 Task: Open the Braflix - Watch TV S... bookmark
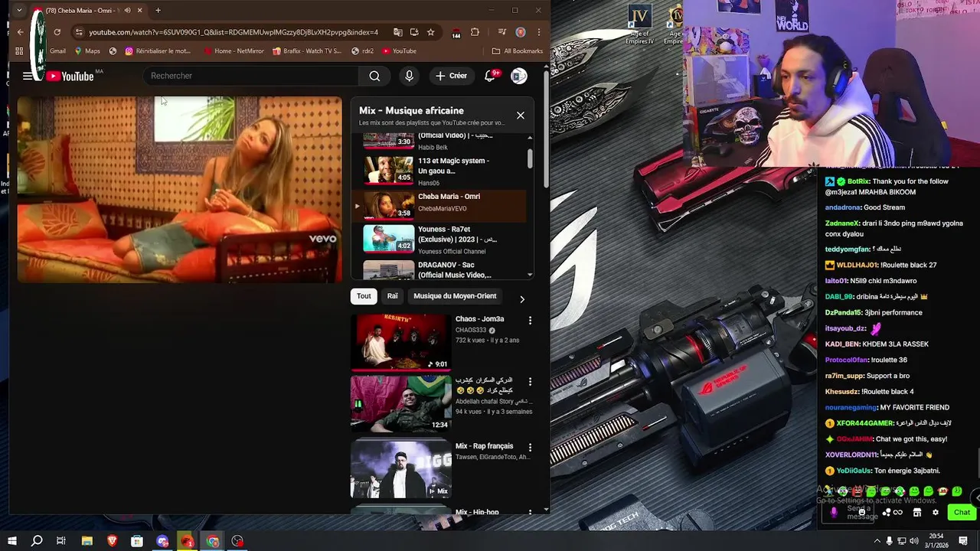coord(306,51)
